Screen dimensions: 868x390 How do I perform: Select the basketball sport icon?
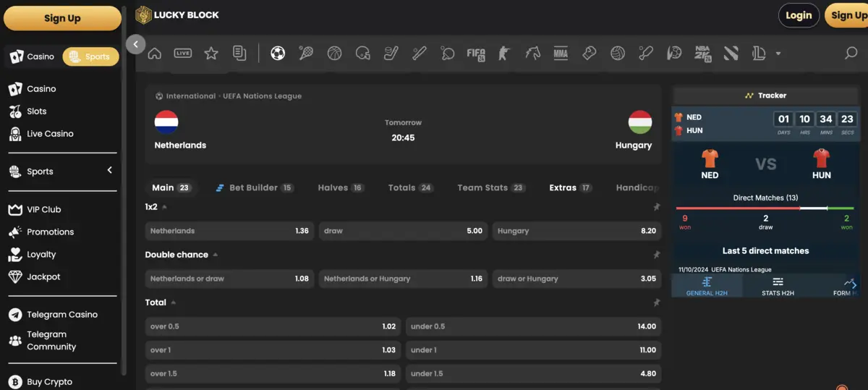334,53
